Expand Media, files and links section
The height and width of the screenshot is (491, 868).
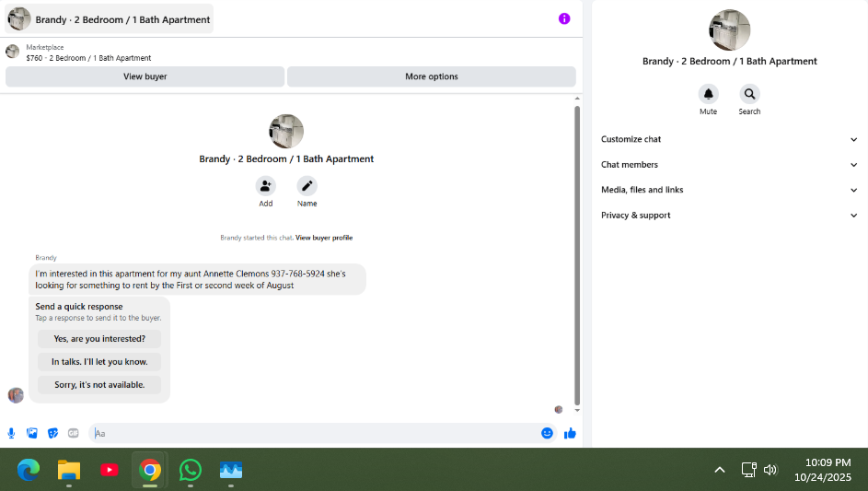tap(729, 190)
